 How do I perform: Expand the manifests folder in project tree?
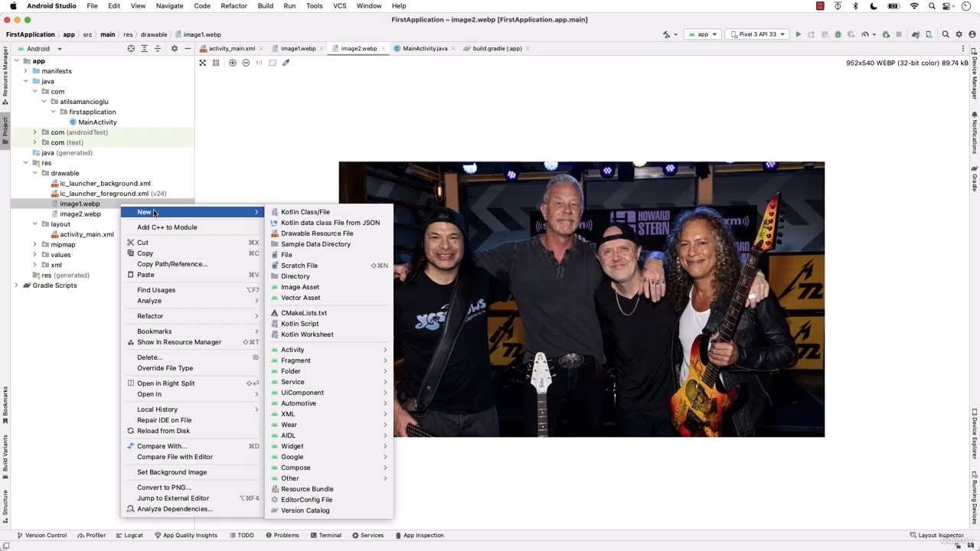click(x=25, y=71)
